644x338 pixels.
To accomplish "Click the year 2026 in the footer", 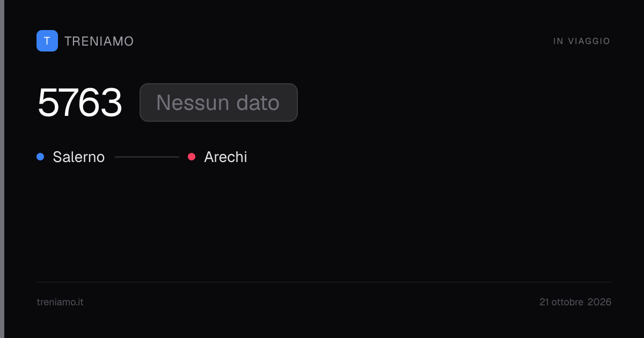I will point(599,302).
